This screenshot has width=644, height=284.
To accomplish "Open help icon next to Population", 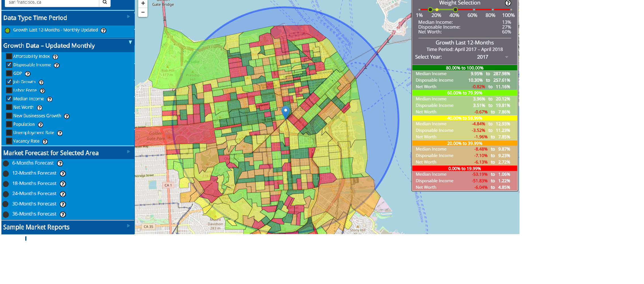I will [41, 125].
